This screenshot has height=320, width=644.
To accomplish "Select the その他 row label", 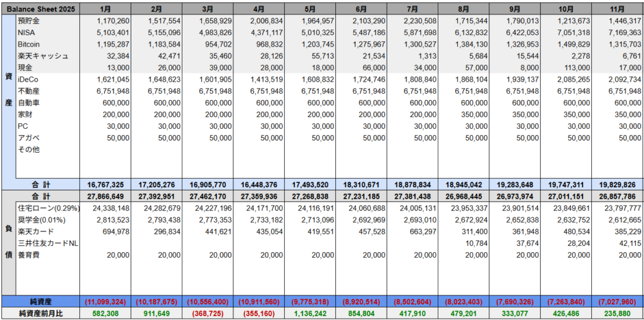I will click(28, 150).
